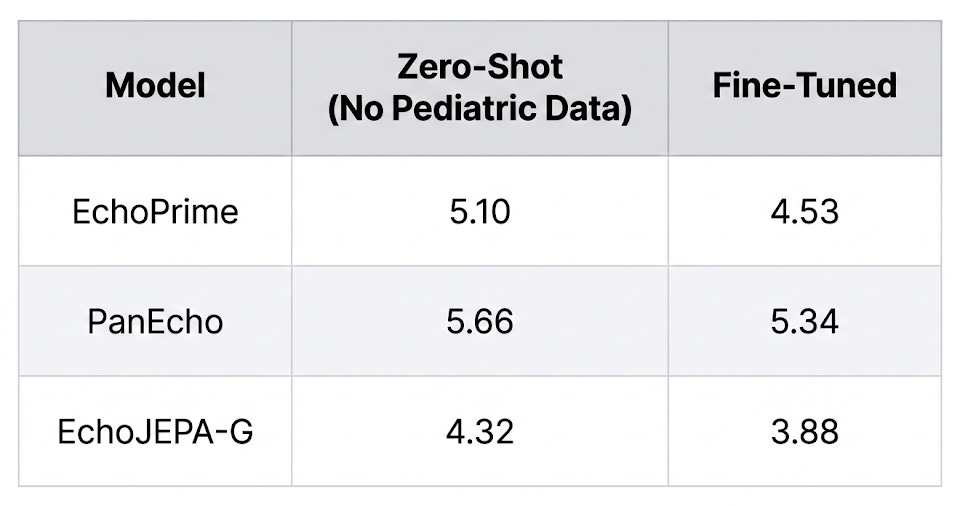Screen dimensions: 961x506
Task: Select the '(No' text in header
Action: (356, 109)
